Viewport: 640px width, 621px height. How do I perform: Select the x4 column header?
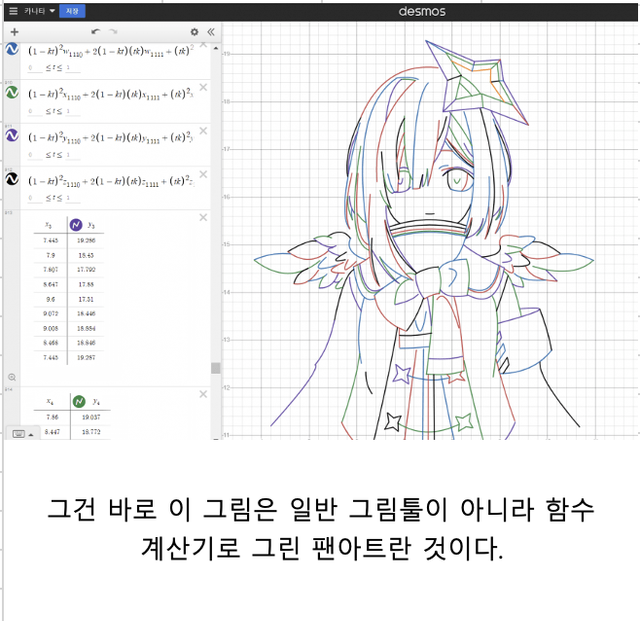pos(50,402)
